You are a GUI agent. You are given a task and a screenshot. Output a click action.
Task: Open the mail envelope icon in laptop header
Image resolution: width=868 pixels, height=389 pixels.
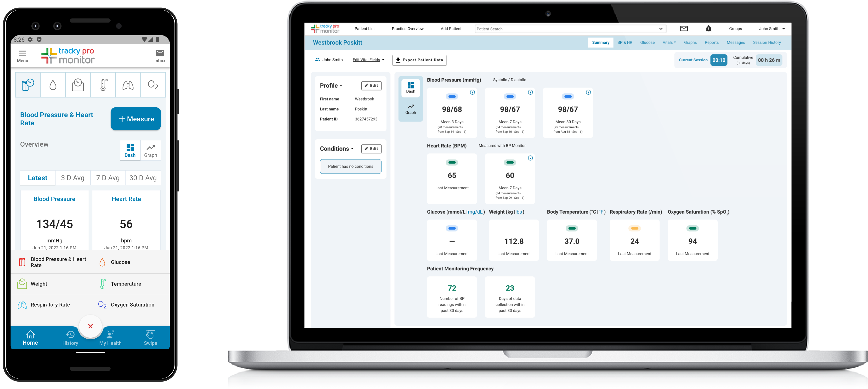click(684, 29)
